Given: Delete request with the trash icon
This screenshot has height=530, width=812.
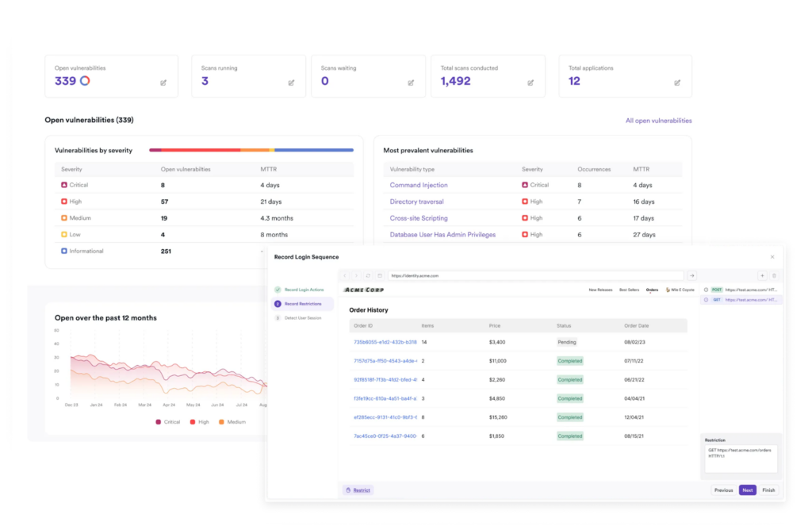Looking at the screenshot, I should (x=774, y=275).
